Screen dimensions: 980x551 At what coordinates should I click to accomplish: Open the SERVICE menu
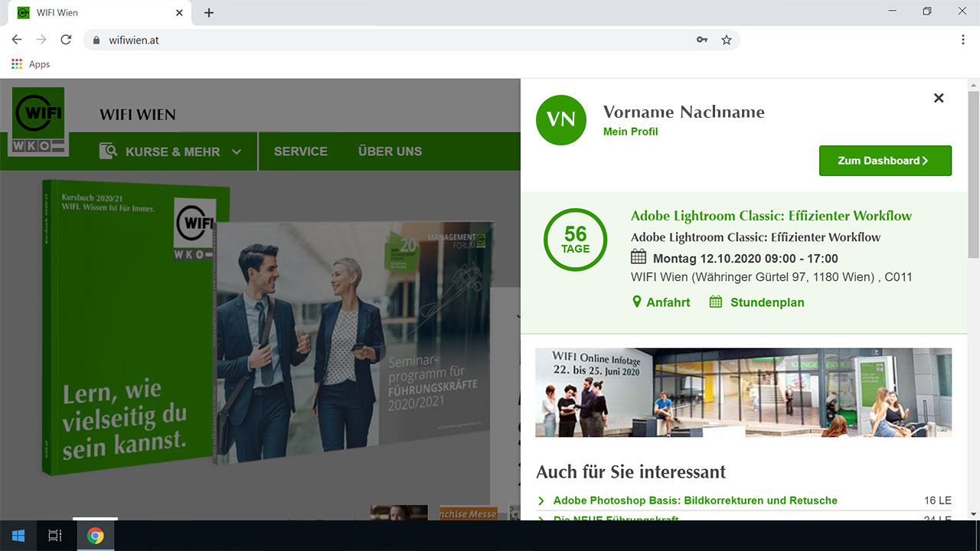tap(301, 152)
